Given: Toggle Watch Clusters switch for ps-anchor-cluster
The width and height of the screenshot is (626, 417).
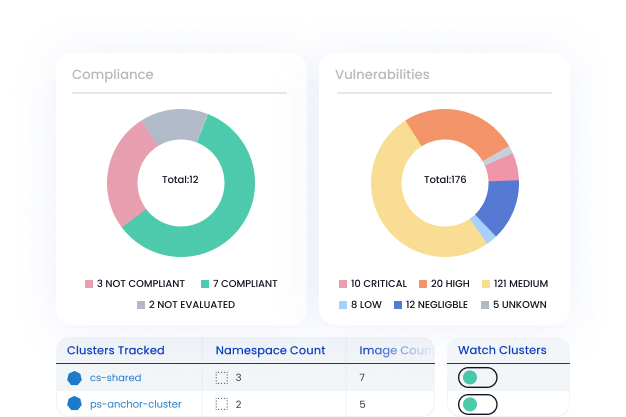Looking at the screenshot, I should (x=477, y=404).
